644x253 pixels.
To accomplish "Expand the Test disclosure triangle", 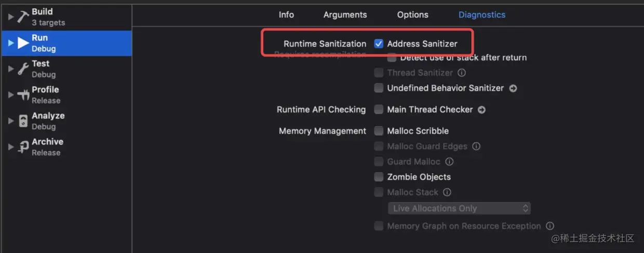I will pyautogui.click(x=11, y=68).
